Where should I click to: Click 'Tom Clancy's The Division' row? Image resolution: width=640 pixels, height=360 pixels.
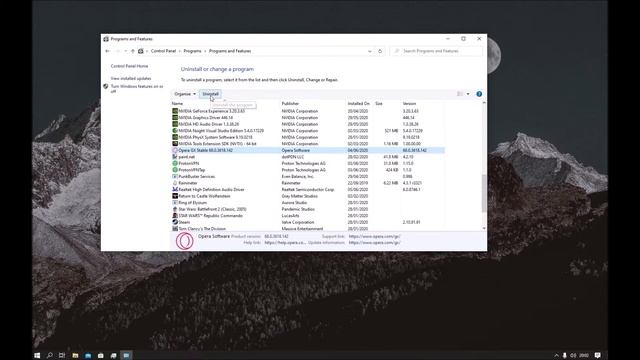[x=308, y=229]
